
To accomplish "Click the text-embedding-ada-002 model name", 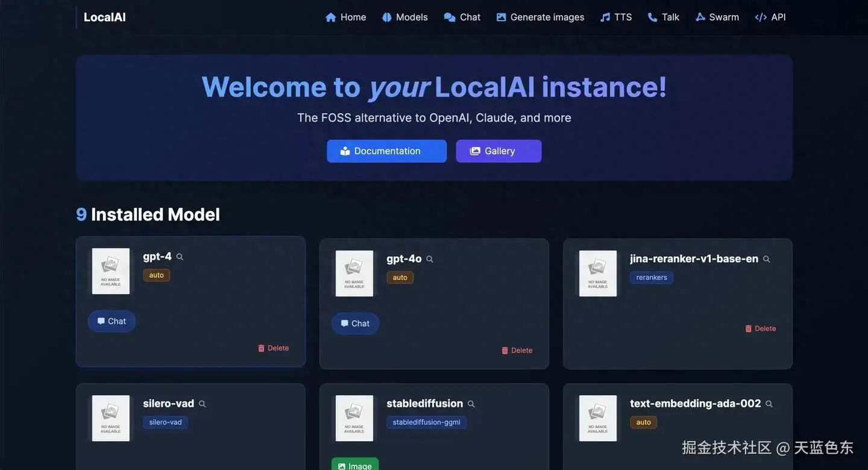I will click(x=696, y=404).
